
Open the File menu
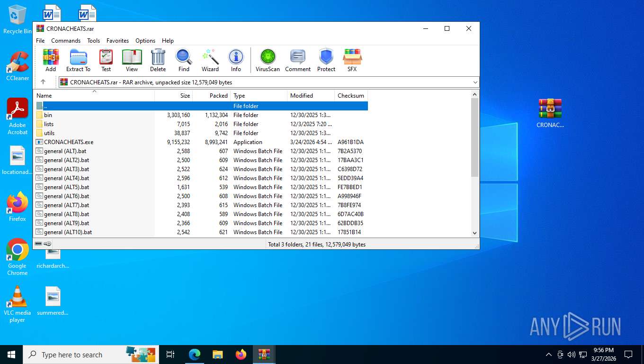click(40, 41)
